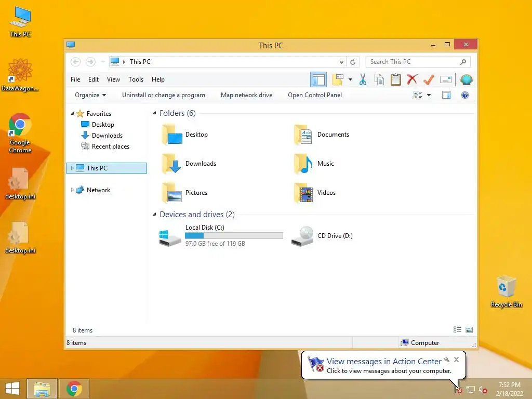Click Open Control Panel
This screenshot has width=532, height=399.
[315, 95]
